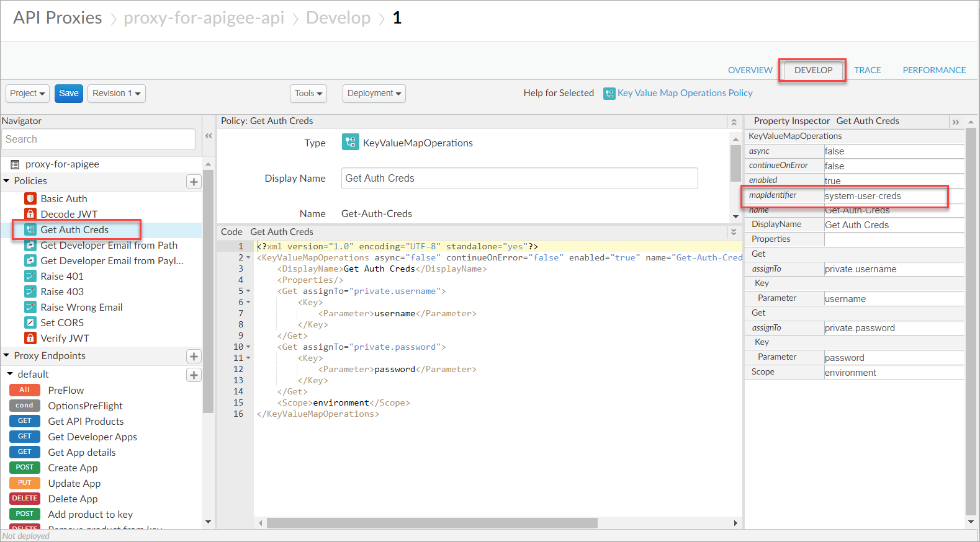Fold code at line 2
The image size is (980, 542).
point(249,258)
